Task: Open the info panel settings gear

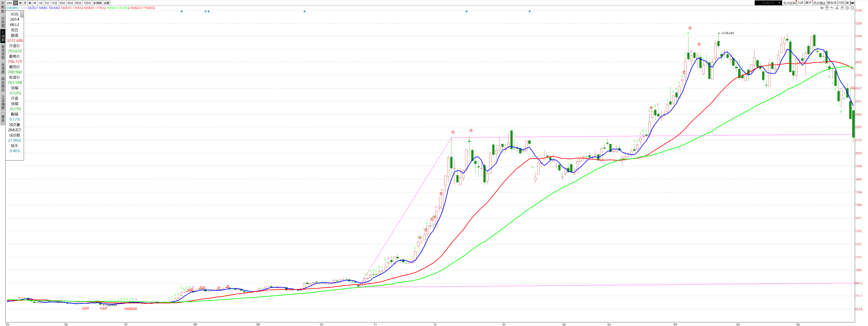Action: pyautogui.click(x=22, y=15)
